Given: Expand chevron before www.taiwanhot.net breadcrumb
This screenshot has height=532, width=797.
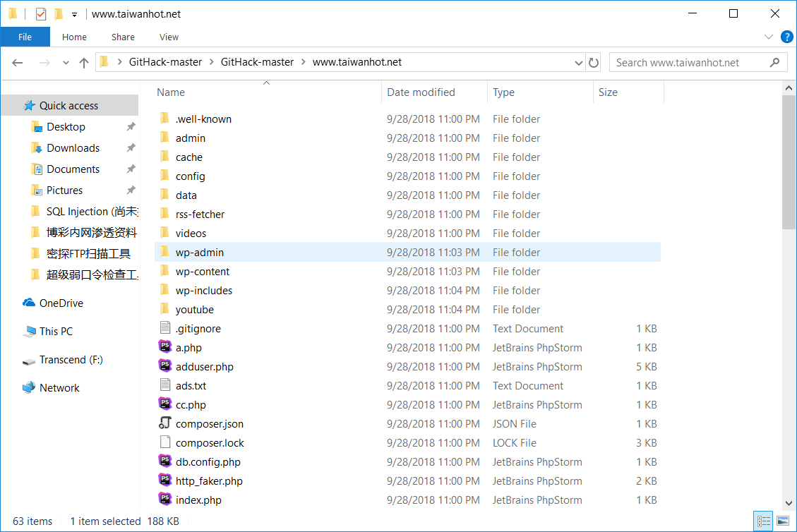Looking at the screenshot, I should point(303,62).
